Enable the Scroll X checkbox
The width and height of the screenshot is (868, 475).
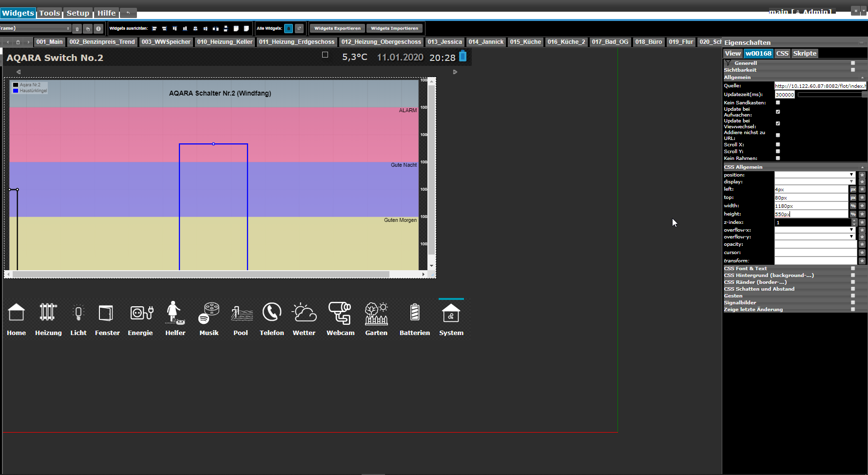point(778,144)
